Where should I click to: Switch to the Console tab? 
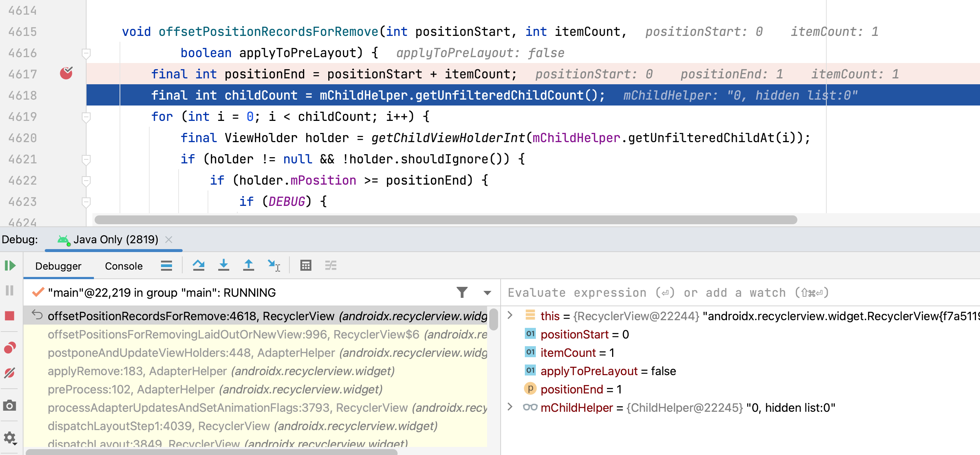click(x=124, y=266)
